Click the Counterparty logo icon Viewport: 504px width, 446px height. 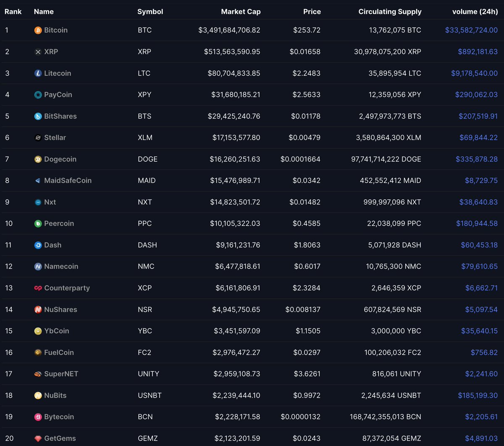[x=38, y=288]
